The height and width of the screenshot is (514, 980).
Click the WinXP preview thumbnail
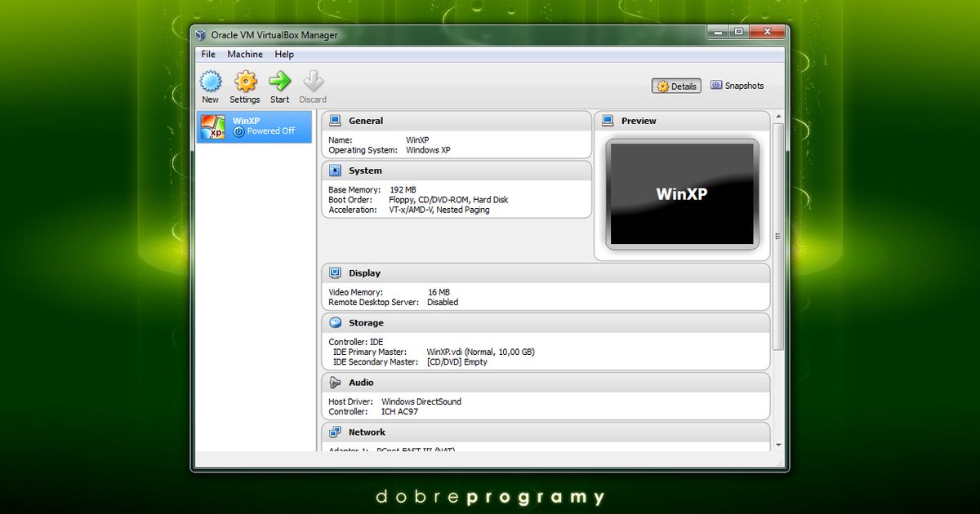tap(682, 194)
